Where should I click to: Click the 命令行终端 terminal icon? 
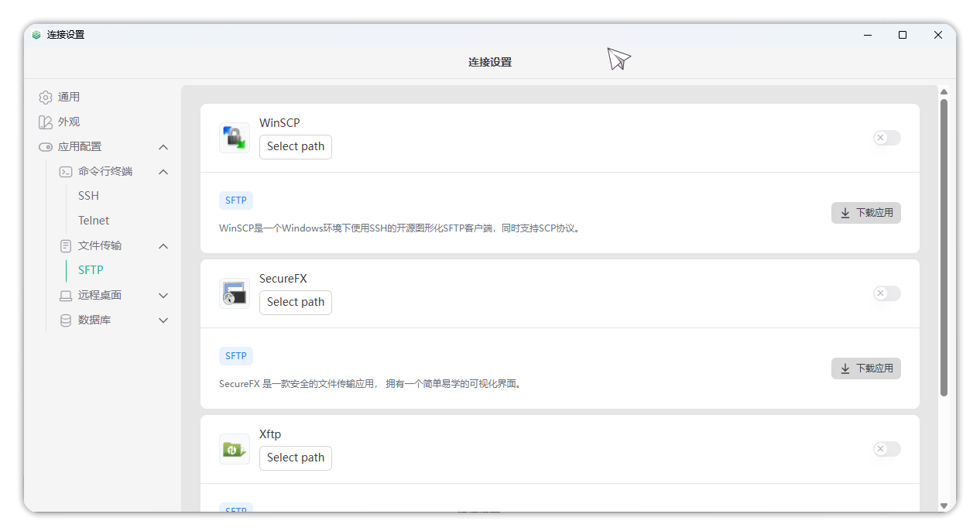(x=66, y=172)
